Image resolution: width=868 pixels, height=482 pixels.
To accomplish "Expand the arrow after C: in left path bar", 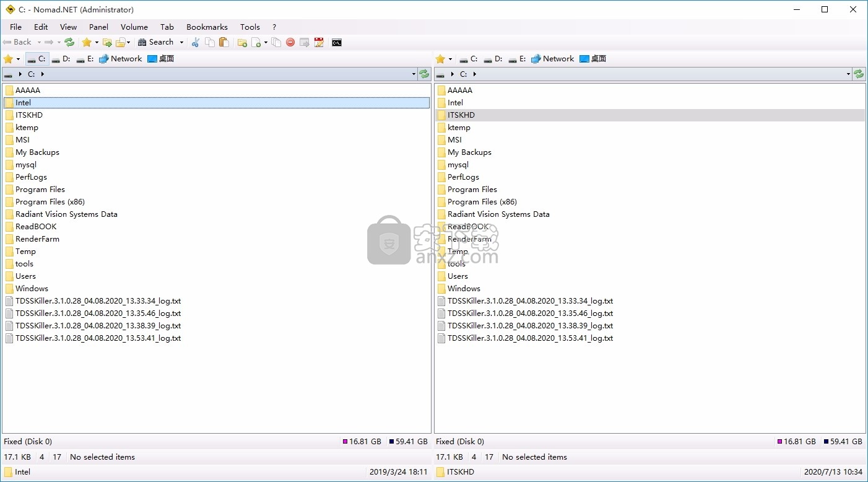I will pyautogui.click(x=42, y=74).
